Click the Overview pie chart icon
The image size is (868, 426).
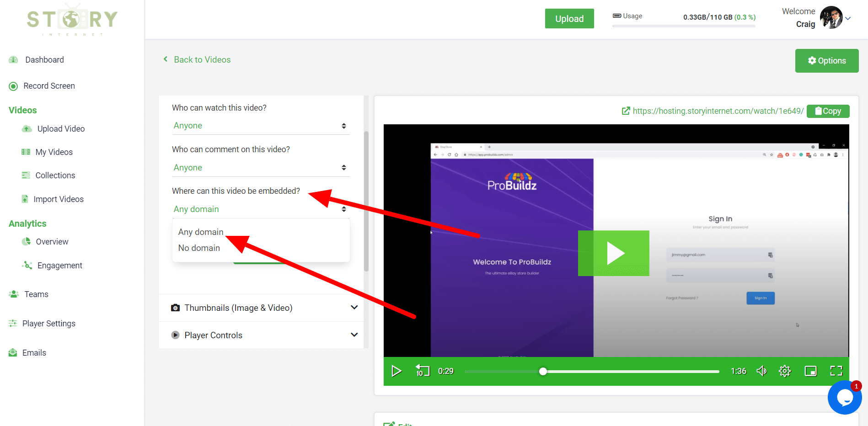point(26,241)
